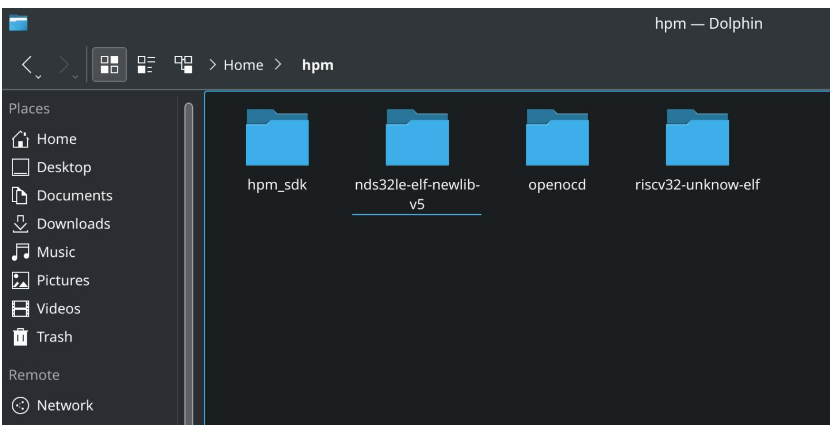The image size is (835, 429).
Task: Open Trash from the sidebar
Action: (x=54, y=337)
